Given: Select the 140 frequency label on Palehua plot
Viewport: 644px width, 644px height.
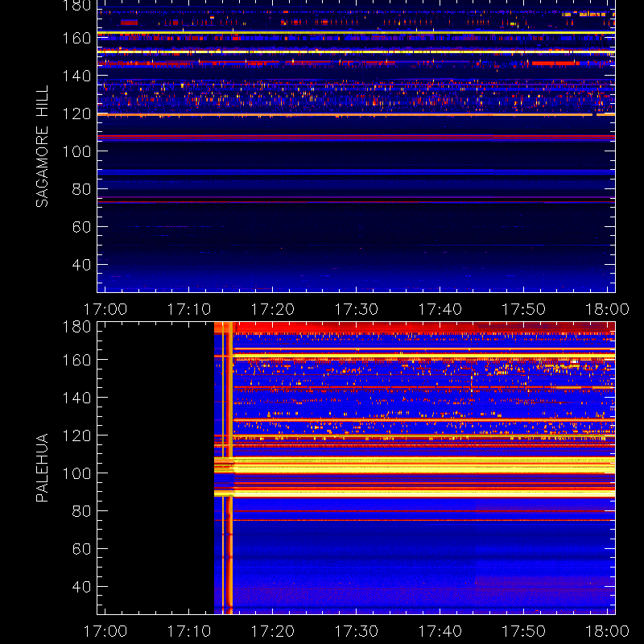Looking at the screenshot, I should [x=76, y=398].
